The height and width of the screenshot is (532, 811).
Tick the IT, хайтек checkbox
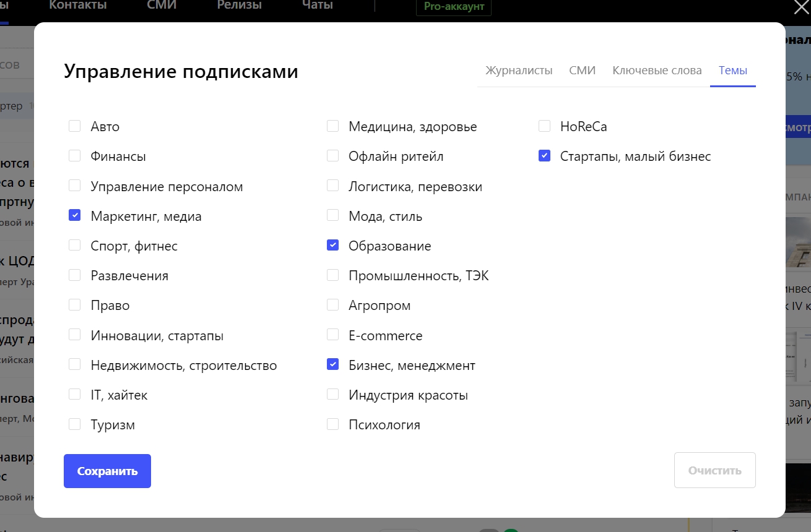click(75, 395)
